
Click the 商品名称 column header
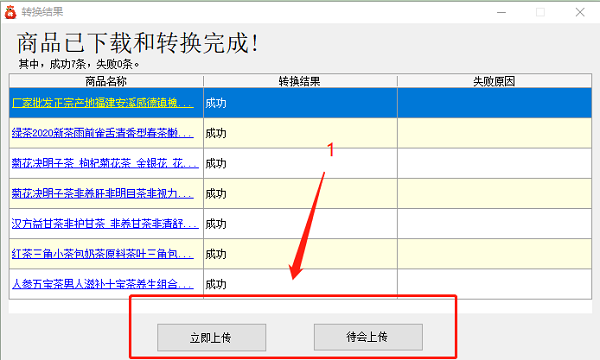click(106, 81)
